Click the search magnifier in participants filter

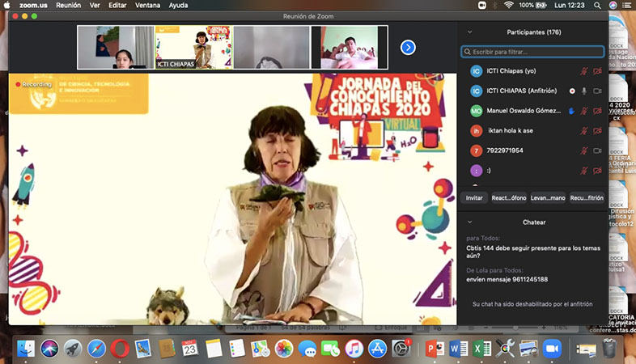coord(467,52)
